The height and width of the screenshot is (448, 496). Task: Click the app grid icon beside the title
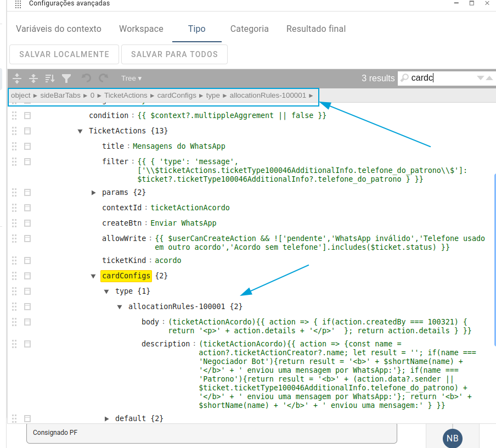pyautogui.click(x=18, y=4)
